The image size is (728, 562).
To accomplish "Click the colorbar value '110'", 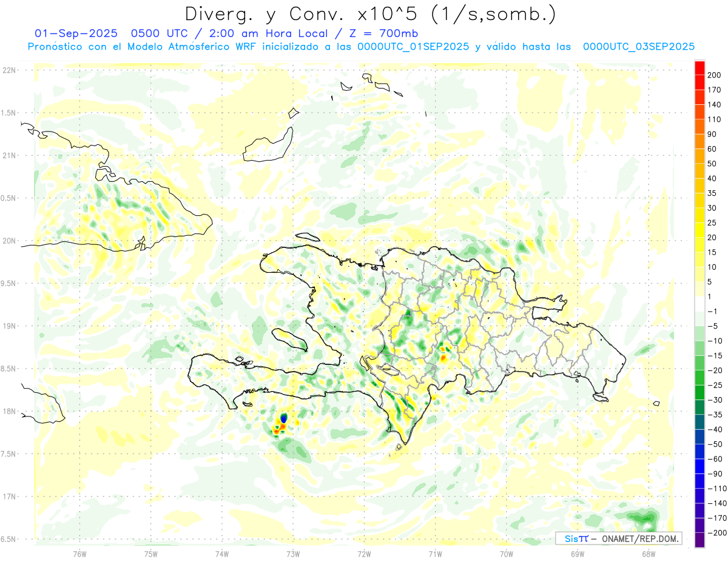I will coord(715,119).
